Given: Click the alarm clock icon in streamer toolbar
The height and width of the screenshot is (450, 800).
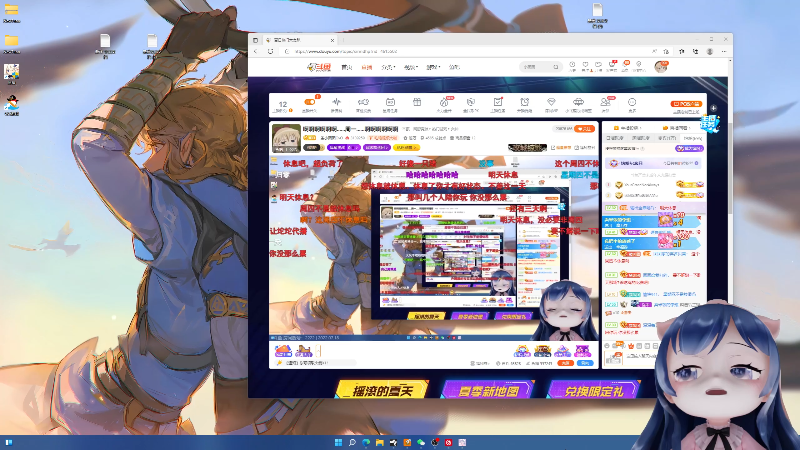Looking at the screenshot, I should pos(524,102).
